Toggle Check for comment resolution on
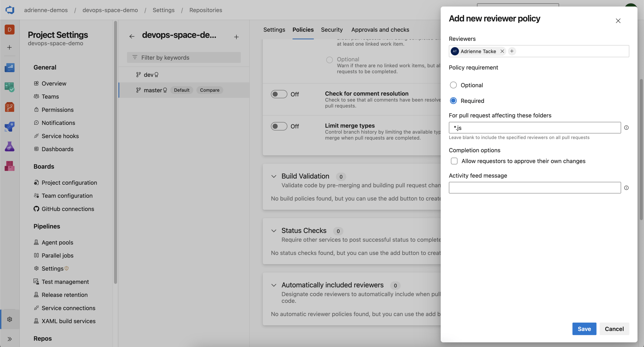Image resolution: width=644 pixels, height=347 pixels. click(279, 94)
